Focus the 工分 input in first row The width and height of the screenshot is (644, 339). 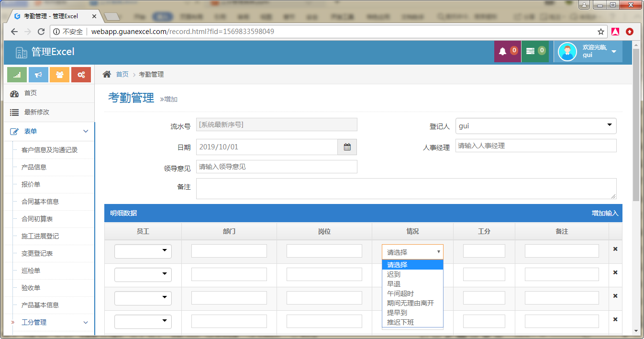coord(484,251)
